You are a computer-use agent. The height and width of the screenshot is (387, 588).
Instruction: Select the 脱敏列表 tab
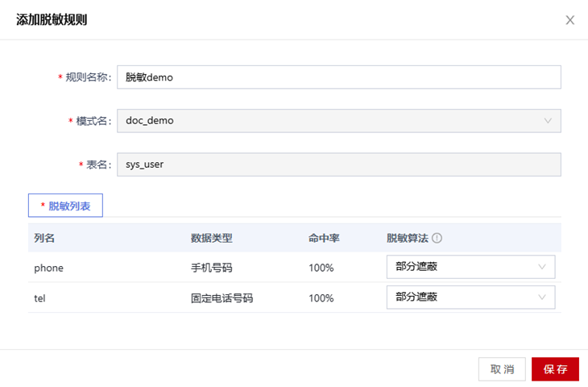pos(65,206)
